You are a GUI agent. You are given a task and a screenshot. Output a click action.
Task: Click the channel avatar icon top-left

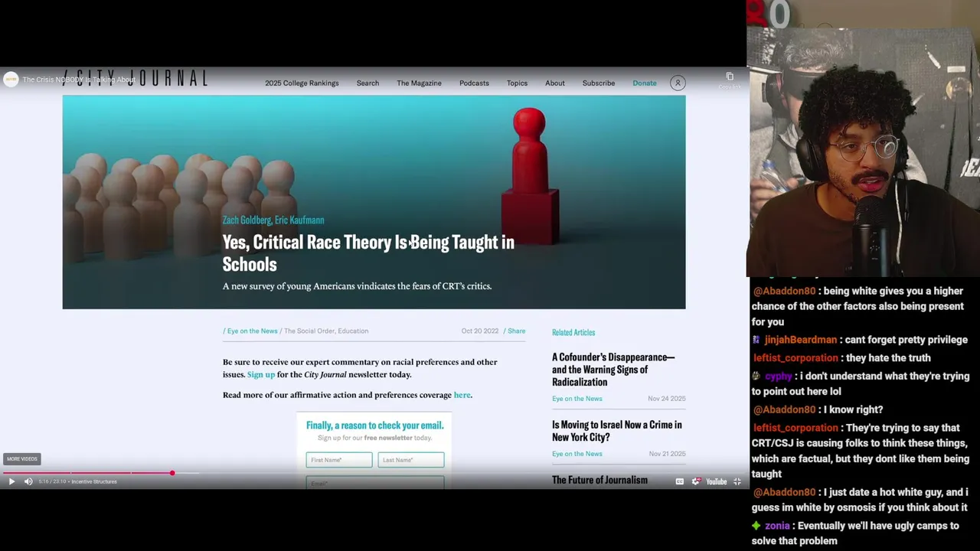tap(11, 80)
